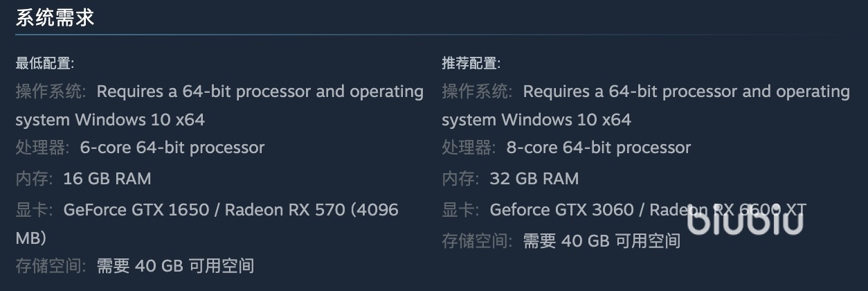Image resolution: width=868 pixels, height=291 pixels.
Task: Click the 32 GB RAM value
Action: click(533, 179)
